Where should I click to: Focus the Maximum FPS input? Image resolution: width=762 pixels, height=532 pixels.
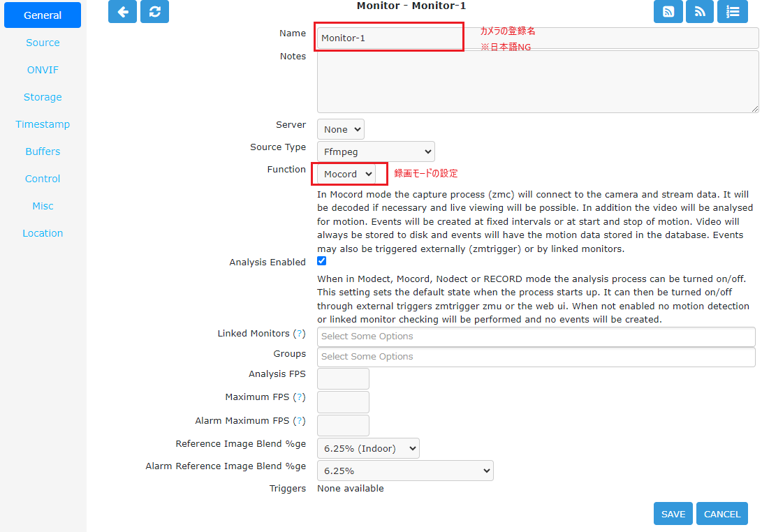(x=343, y=402)
